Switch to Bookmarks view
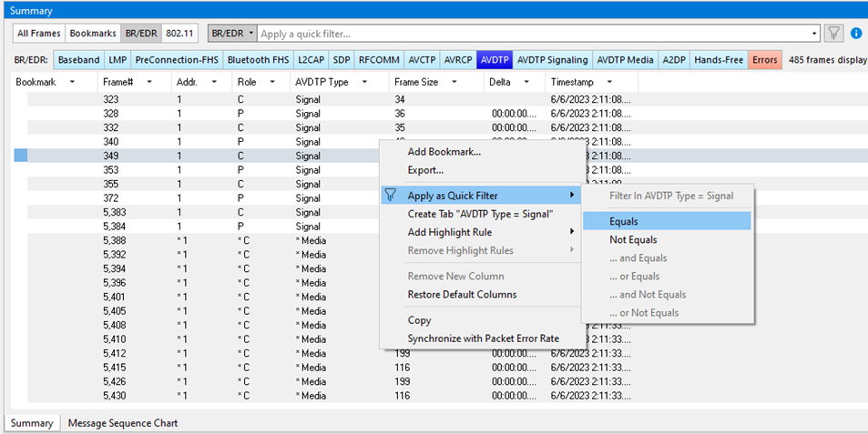 (x=93, y=33)
